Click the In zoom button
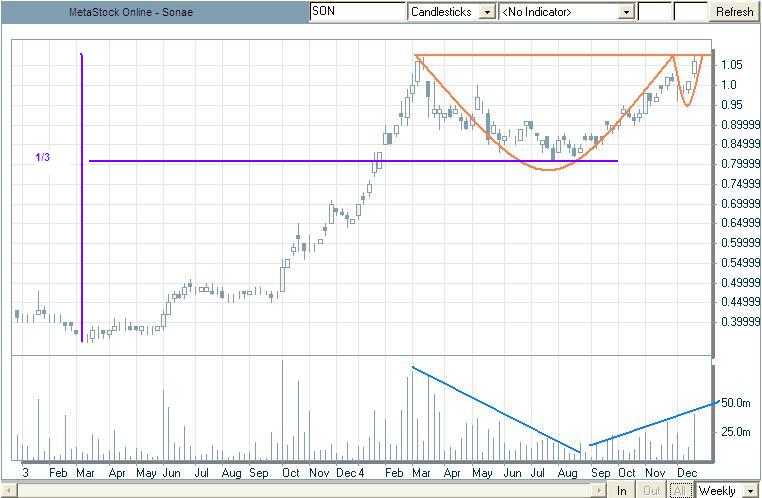 pyautogui.click(x=622, y=491)
